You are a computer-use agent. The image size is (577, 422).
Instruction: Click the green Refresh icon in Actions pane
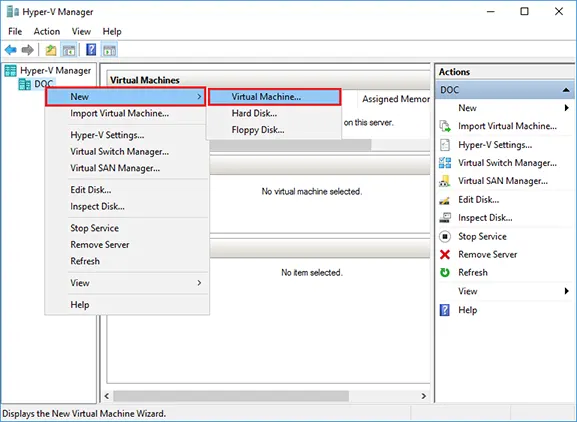tap(445, 273)
